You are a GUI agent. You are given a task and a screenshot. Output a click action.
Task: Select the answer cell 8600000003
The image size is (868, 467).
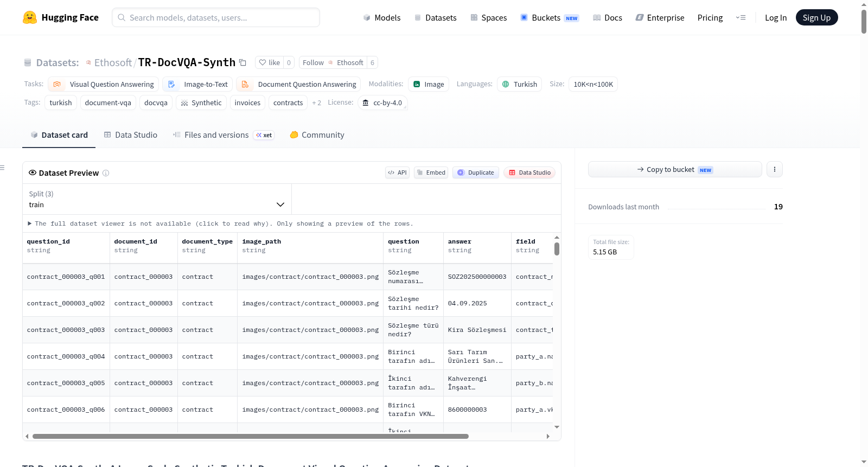coord(477,410)
